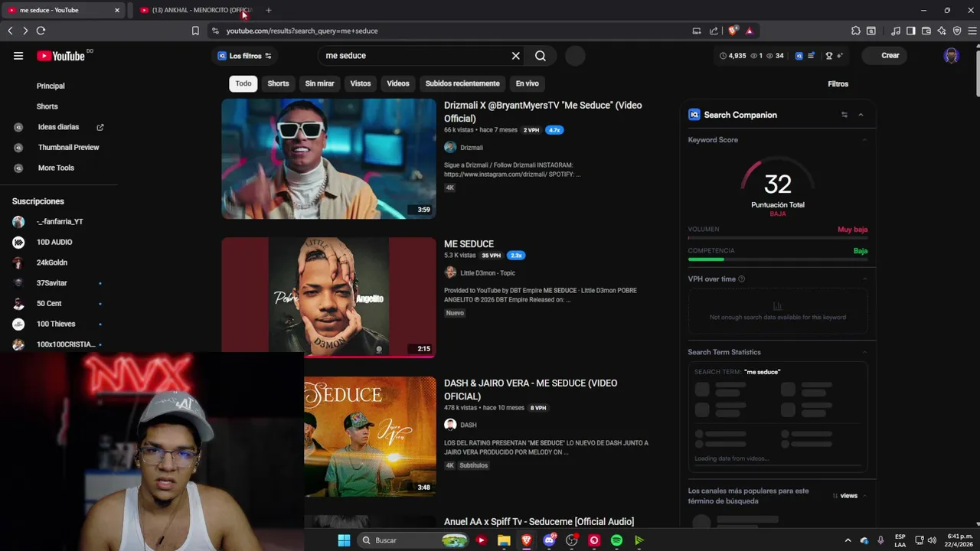
Task: Open Spotify from the taskbar
Action: (616, 540)
